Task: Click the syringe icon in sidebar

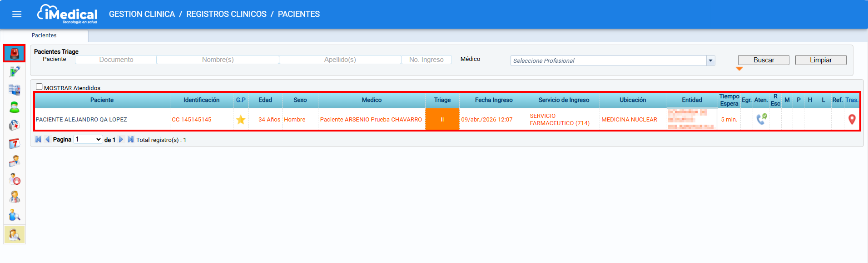Action: click(15, 71)
